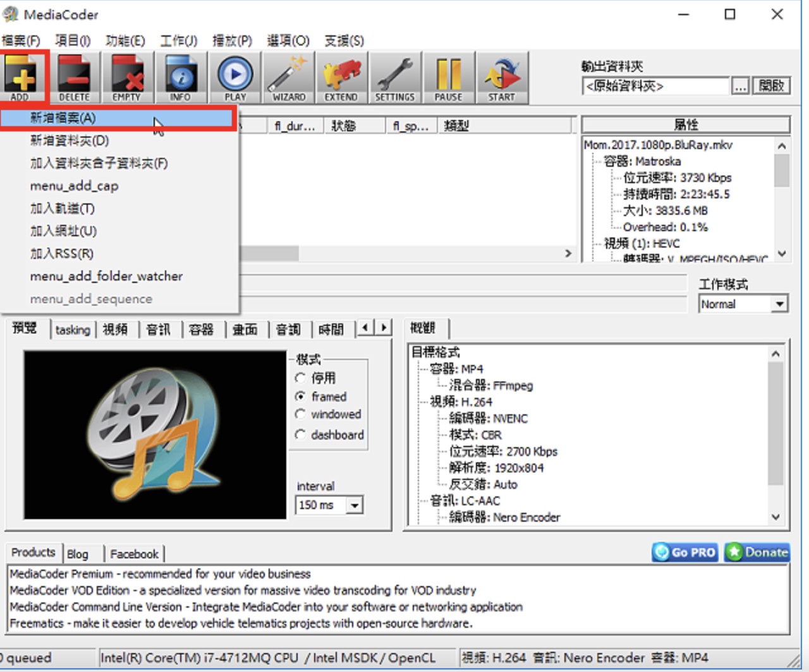The height and width of the screenshot is (672, 809).
Task: Open the 功能(E) menu
Action: coord(125,41)
